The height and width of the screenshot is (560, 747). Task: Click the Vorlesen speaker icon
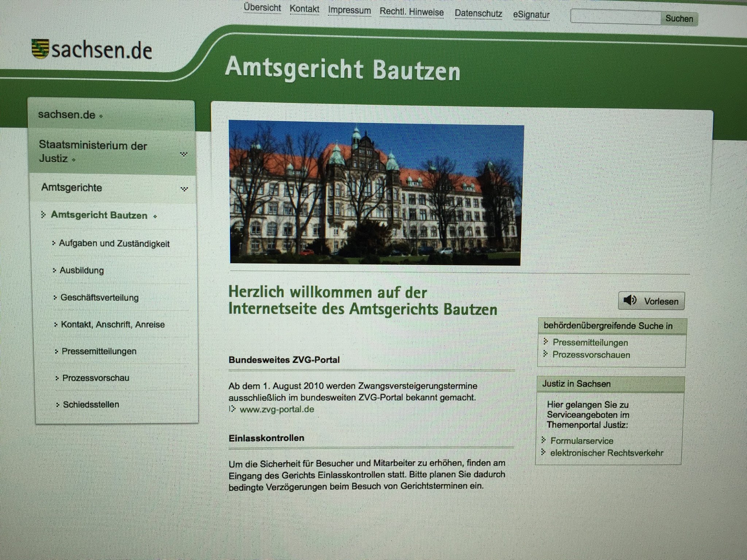(x=630, y=300)
